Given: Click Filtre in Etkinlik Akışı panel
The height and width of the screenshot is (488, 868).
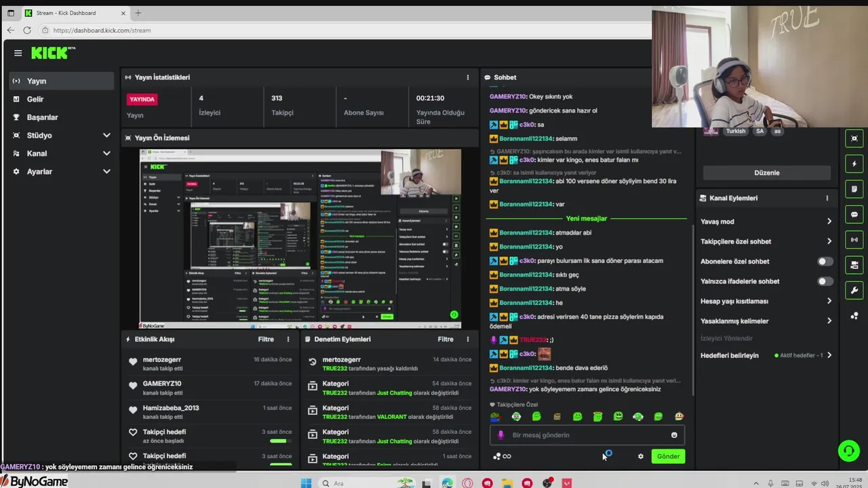Looking at the screenshot, I should tap(266, 339).
